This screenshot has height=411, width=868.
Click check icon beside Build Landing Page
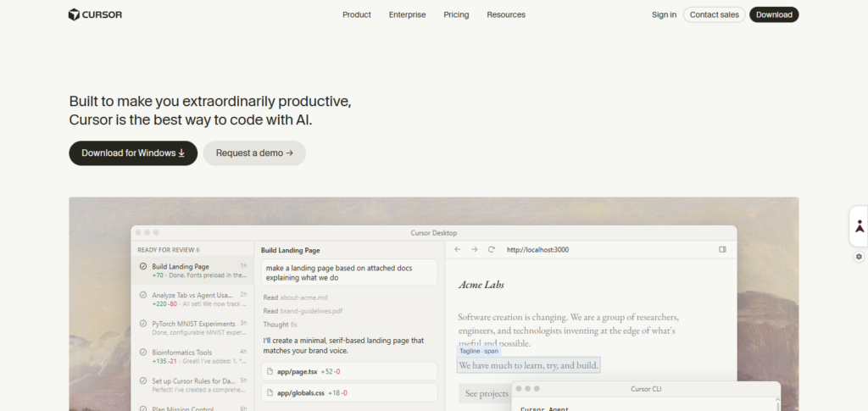point(142,267)
